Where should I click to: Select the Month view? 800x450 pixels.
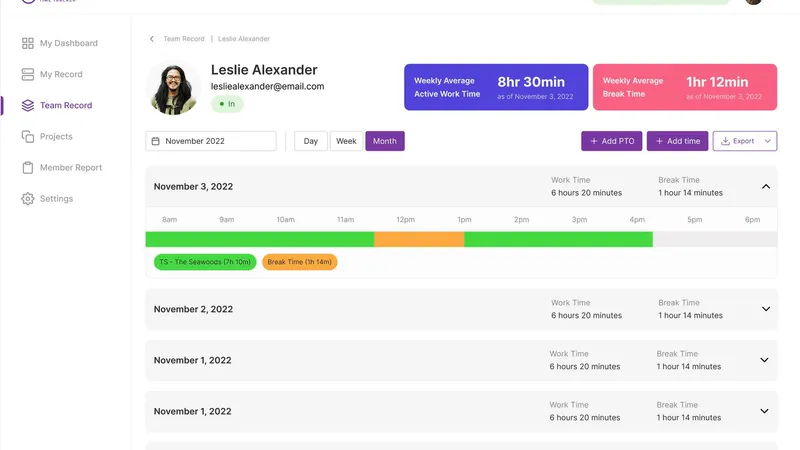[x=385, y=141]
